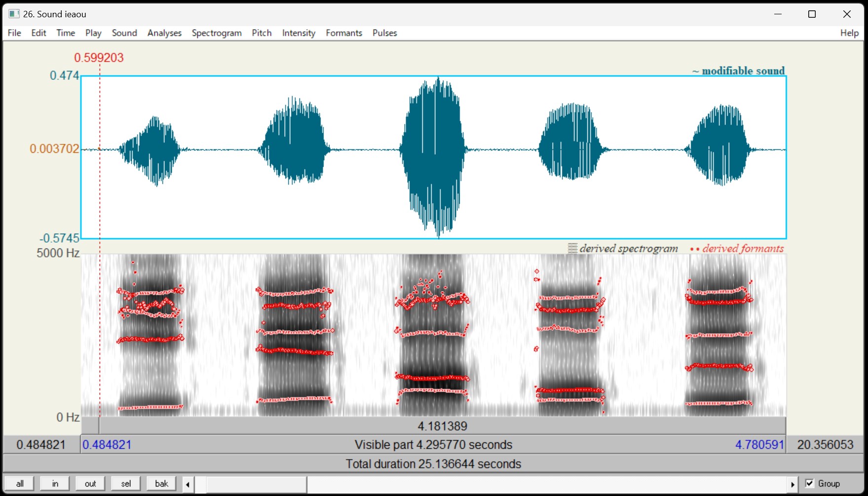Open the Intensity menu

coord(299,33)
